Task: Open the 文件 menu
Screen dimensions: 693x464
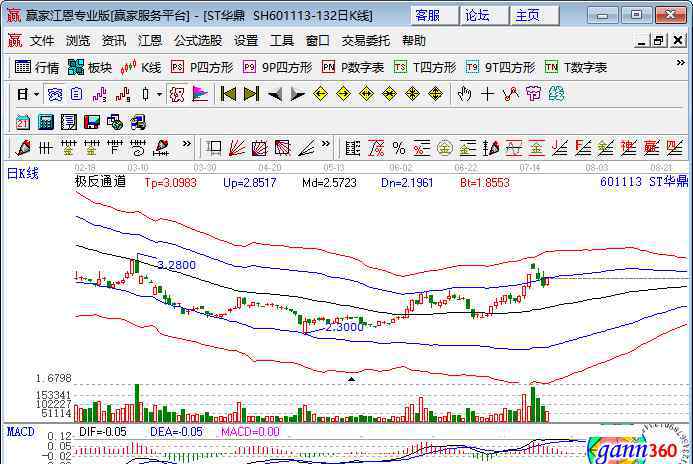Action: point(42,41)
